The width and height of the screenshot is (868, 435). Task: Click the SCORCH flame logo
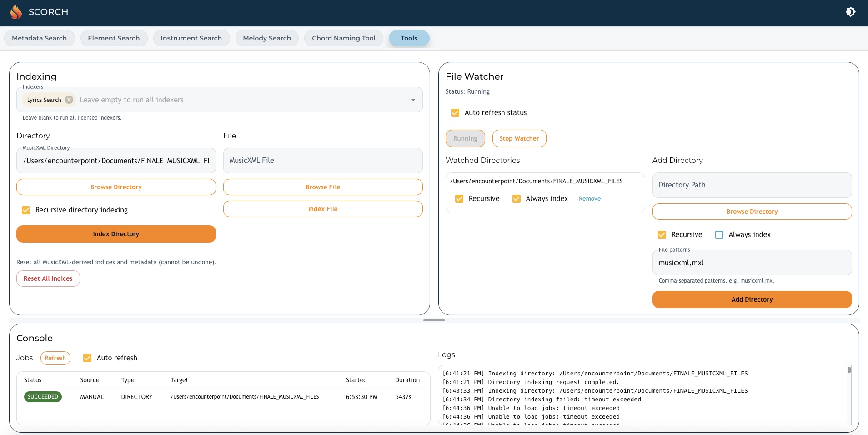16,11
